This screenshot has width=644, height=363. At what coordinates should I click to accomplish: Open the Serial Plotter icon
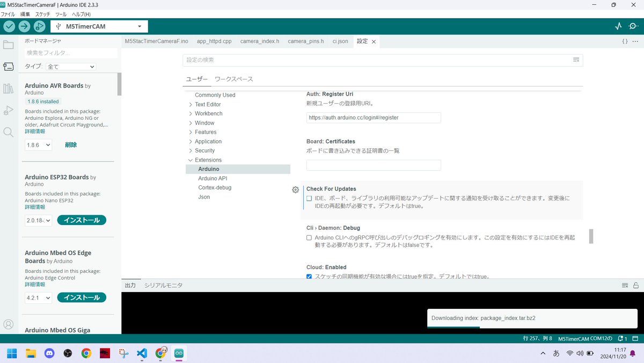pos(618,26)
